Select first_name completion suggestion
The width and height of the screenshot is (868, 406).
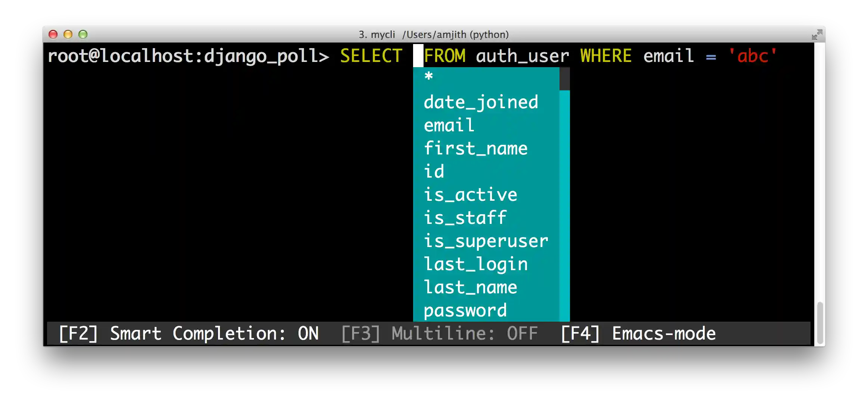(475, 149)
